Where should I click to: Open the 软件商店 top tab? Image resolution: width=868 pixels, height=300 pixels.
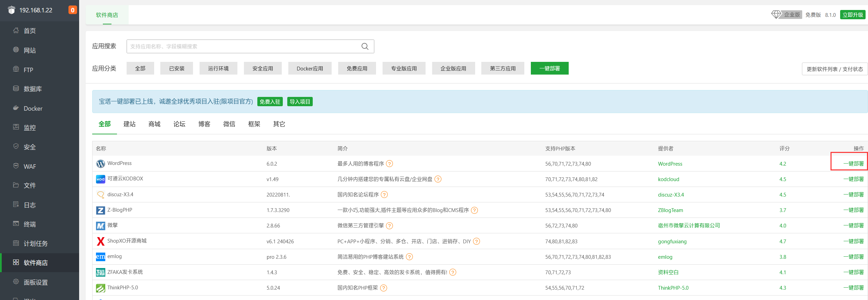tap(107, 15)
